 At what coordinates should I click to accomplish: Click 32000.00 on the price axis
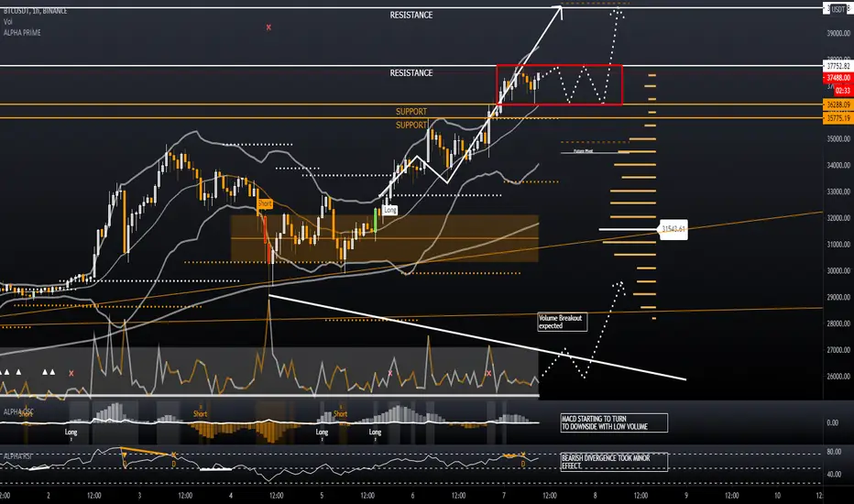838,218
